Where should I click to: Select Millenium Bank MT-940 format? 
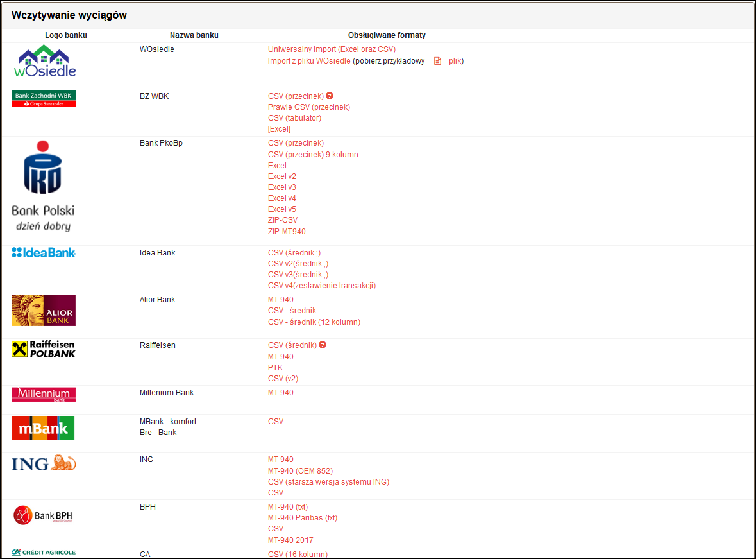coord(281,393)
